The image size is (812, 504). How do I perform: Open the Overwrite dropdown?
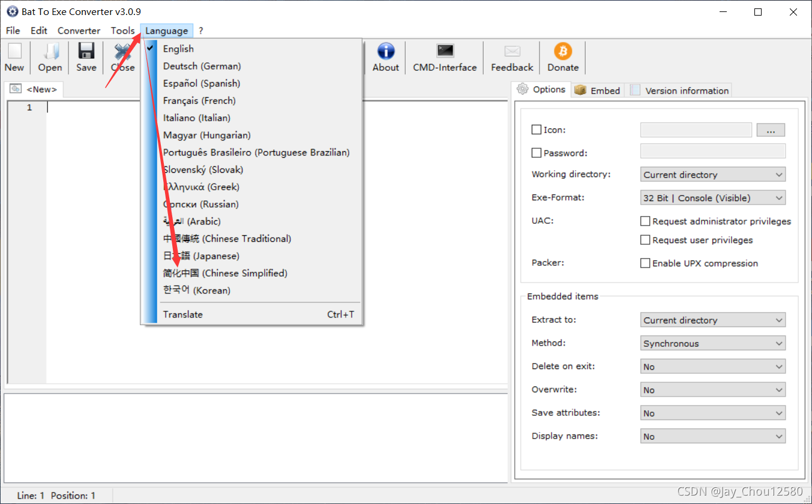(x=713, y=390)
